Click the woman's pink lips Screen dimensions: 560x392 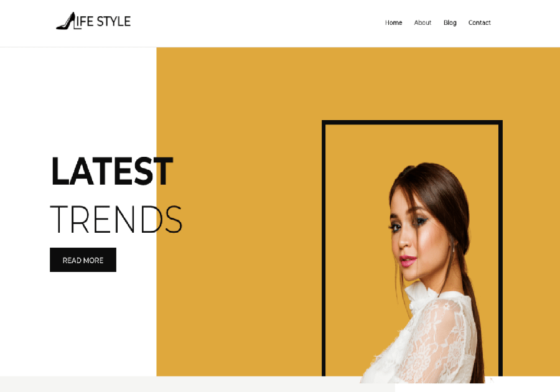(408, 261)
